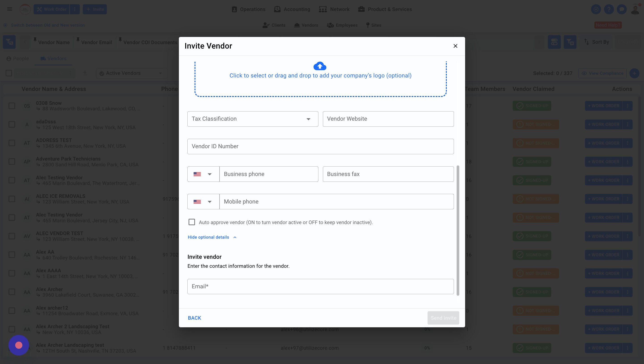644x364 pixels.
Task: Open the hamburger menu icon
Action: click(x=9, y=9)
